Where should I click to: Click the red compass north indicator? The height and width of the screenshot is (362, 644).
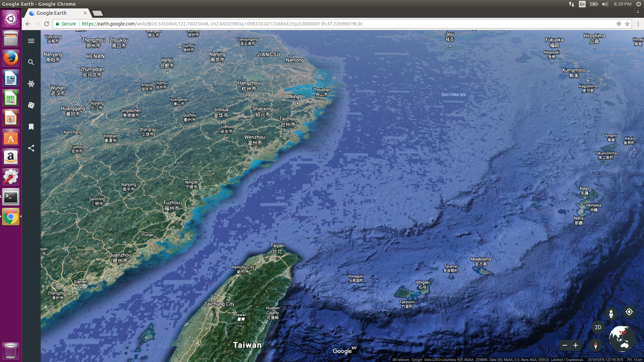tap(596, 345)
